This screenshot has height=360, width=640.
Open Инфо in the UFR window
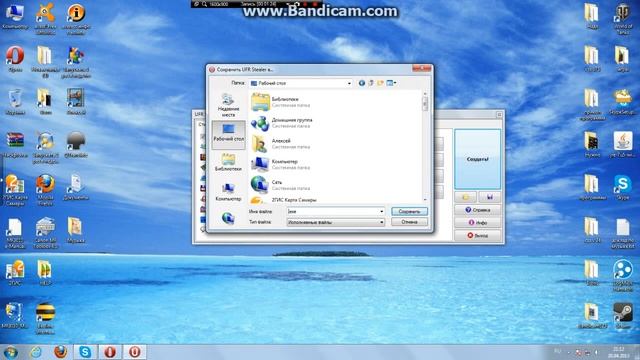click(478, 222)
